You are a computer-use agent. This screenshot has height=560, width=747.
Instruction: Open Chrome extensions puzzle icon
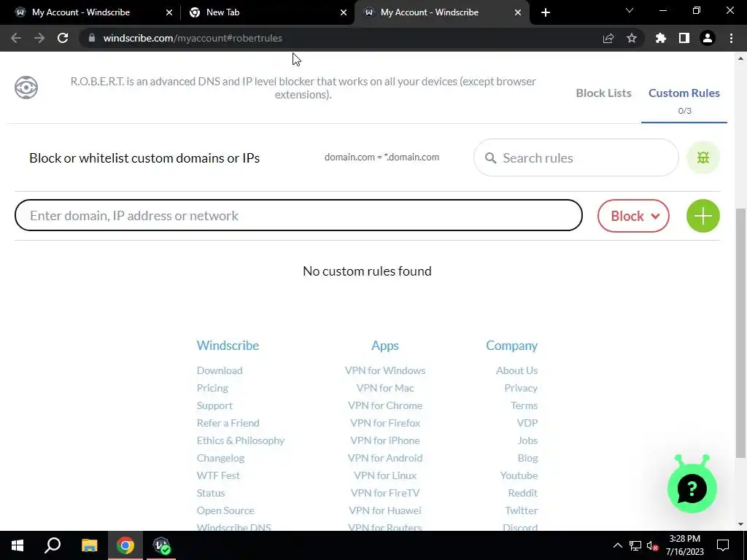(x=661, y=38)
